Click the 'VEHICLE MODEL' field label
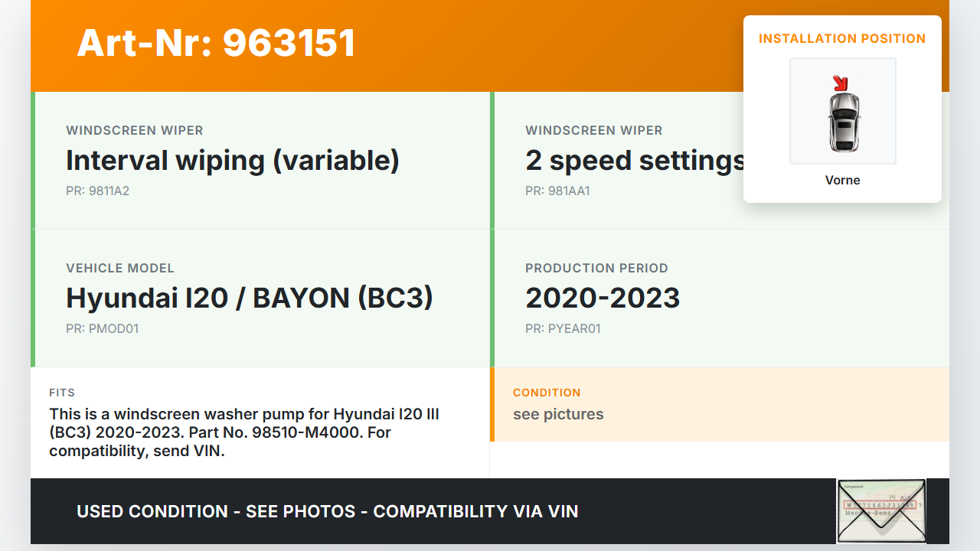The image size is (980, 551). (120, 269)
